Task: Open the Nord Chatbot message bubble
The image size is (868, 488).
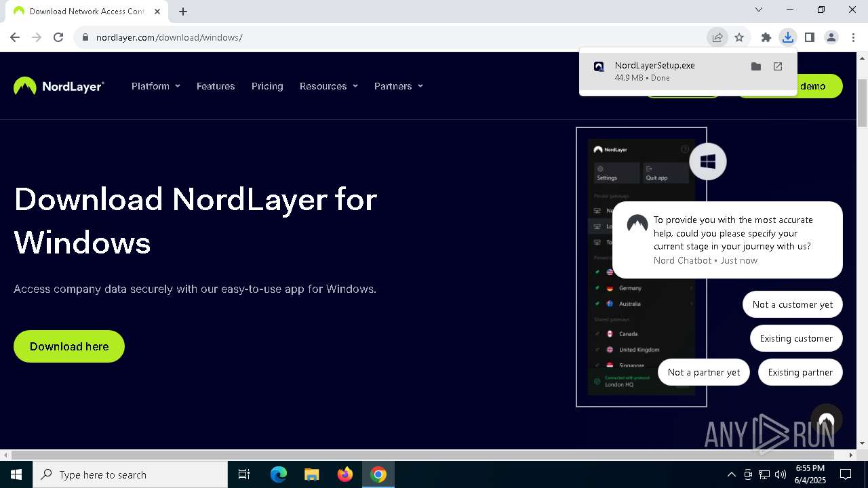Action: [x=728, y=240]
